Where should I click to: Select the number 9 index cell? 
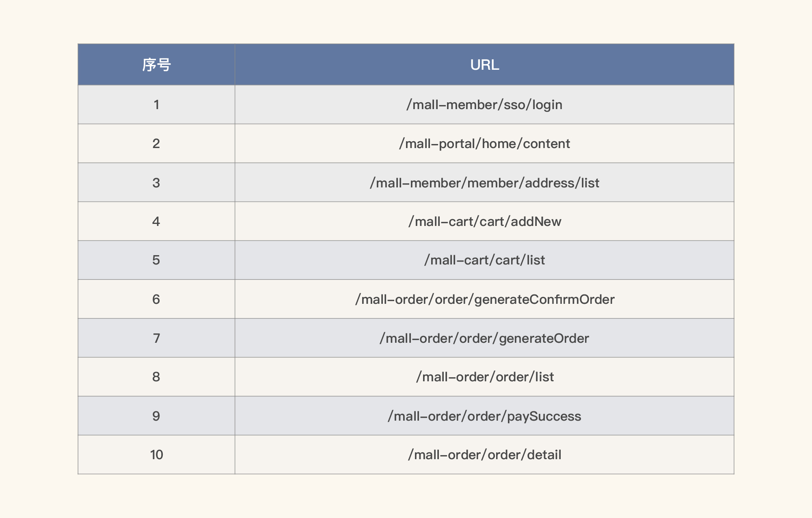[x=156, y=417]
